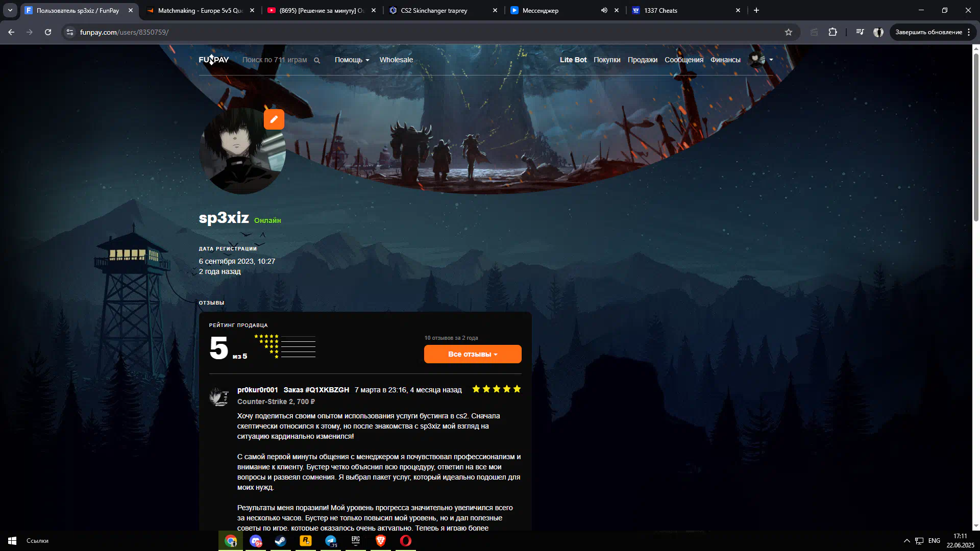980x551 pixels.
Task: Click the browser forward arrow
Action: click(30, 32)
